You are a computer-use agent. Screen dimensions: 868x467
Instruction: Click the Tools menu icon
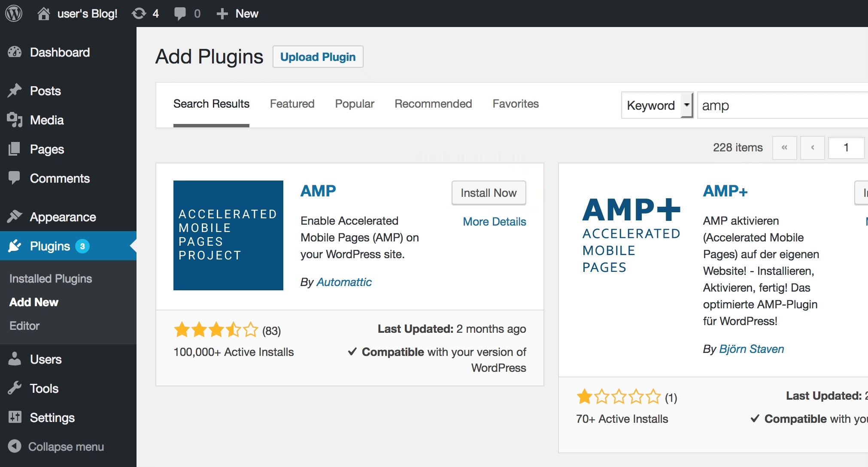[16, 387]
